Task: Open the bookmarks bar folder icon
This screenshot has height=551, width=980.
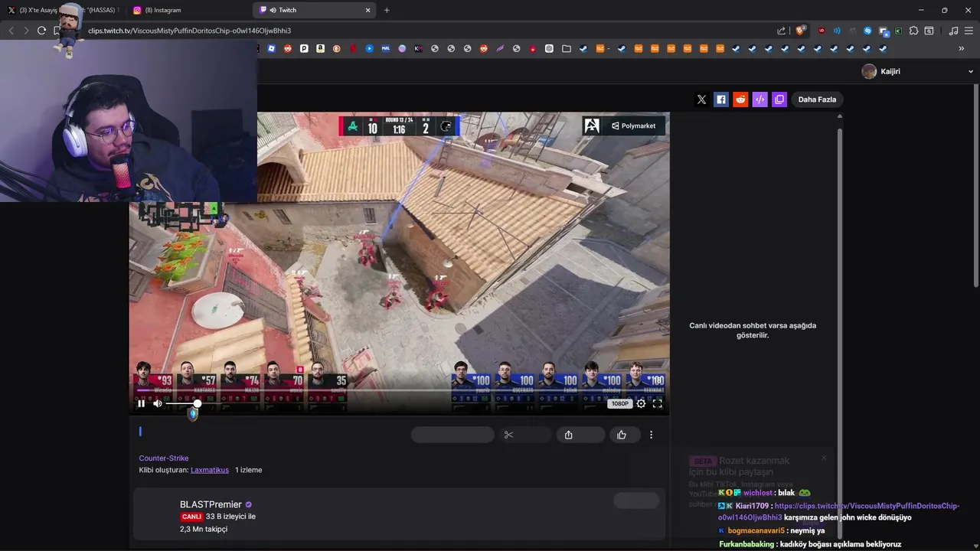Action: pos(567,48)
